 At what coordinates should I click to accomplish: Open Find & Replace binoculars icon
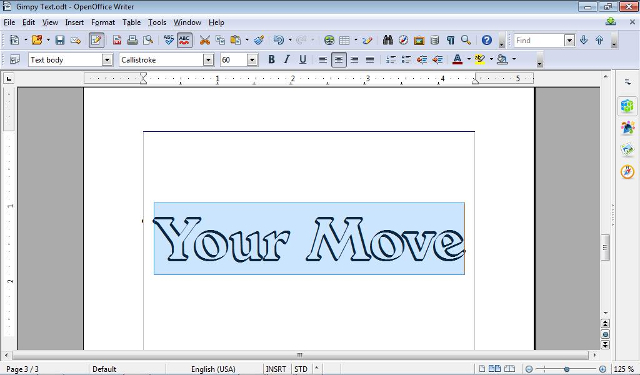point(388,40)
